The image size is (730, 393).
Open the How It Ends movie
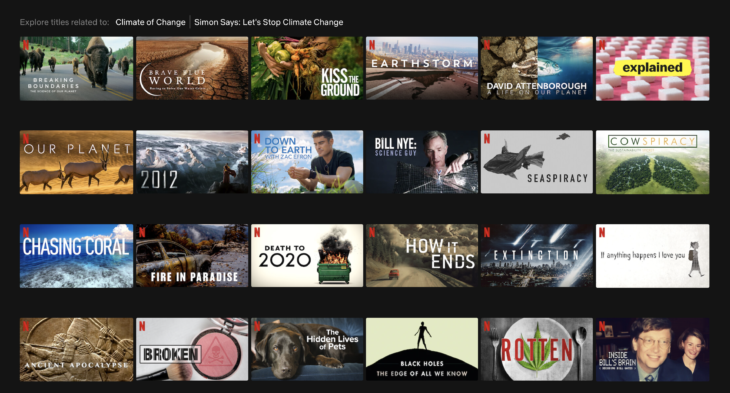click(x=422, y=256)
